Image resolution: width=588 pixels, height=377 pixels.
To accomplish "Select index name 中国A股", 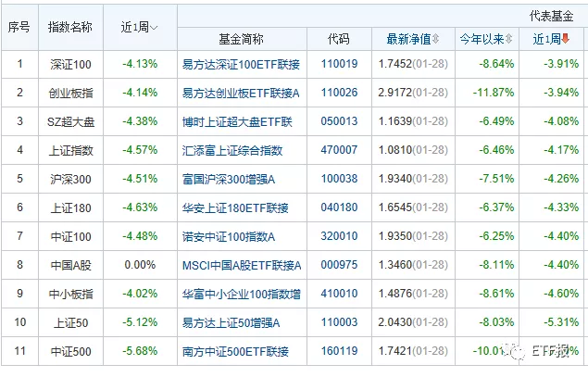I will tap(70, 265).
